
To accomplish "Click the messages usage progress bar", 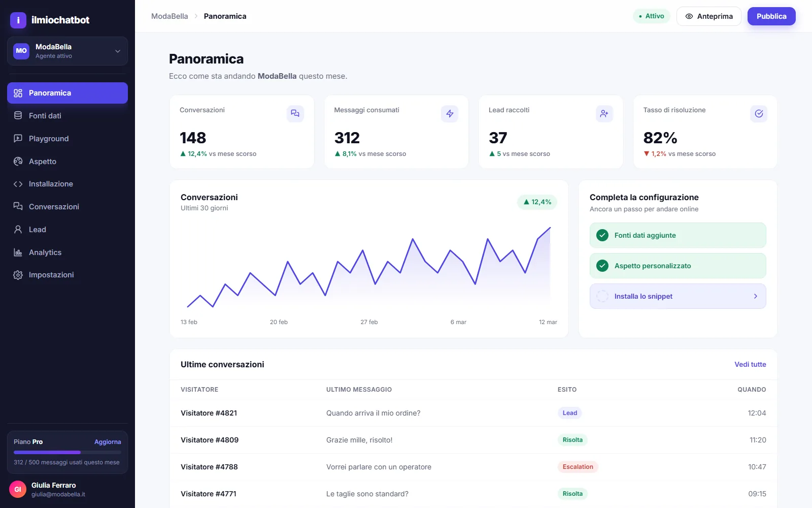I will (67, 452).
